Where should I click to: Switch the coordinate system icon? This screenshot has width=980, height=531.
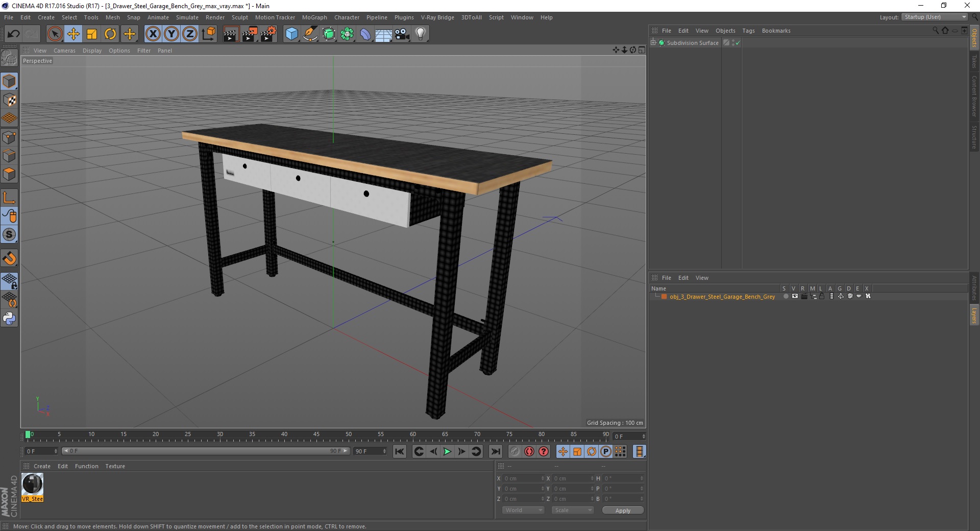point(208,34)
